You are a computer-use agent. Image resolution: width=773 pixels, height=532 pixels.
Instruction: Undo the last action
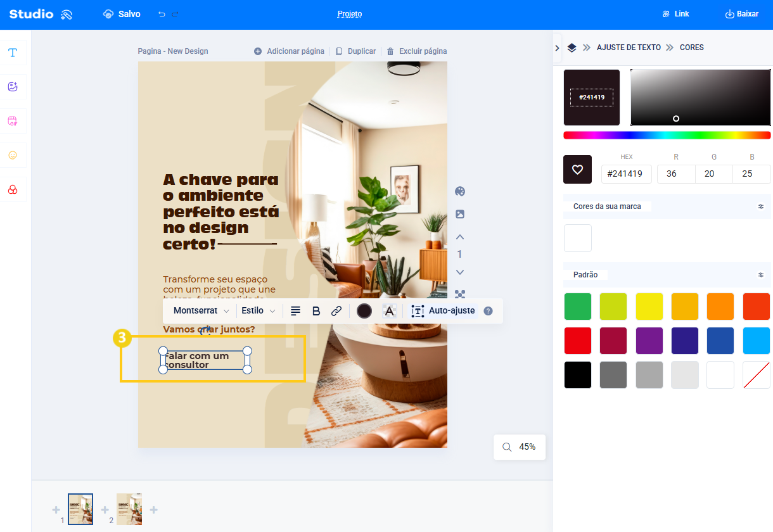click(162, 14)
